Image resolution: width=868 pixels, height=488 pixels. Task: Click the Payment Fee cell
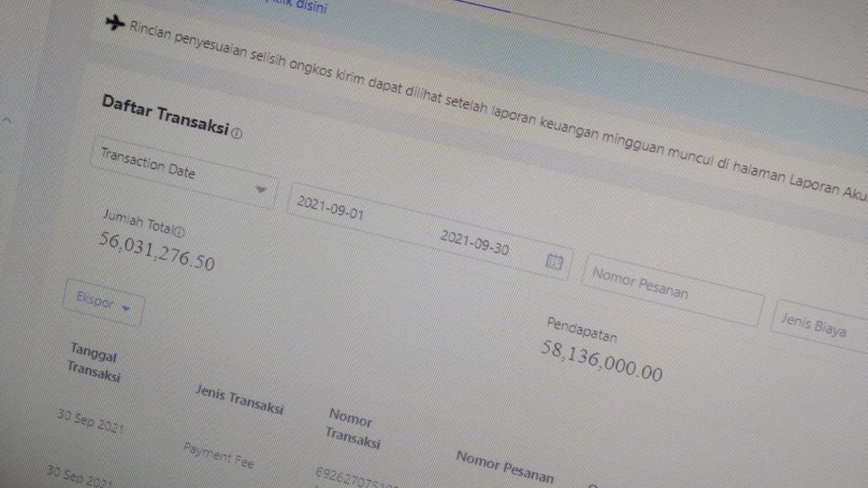tap(219, 455)
